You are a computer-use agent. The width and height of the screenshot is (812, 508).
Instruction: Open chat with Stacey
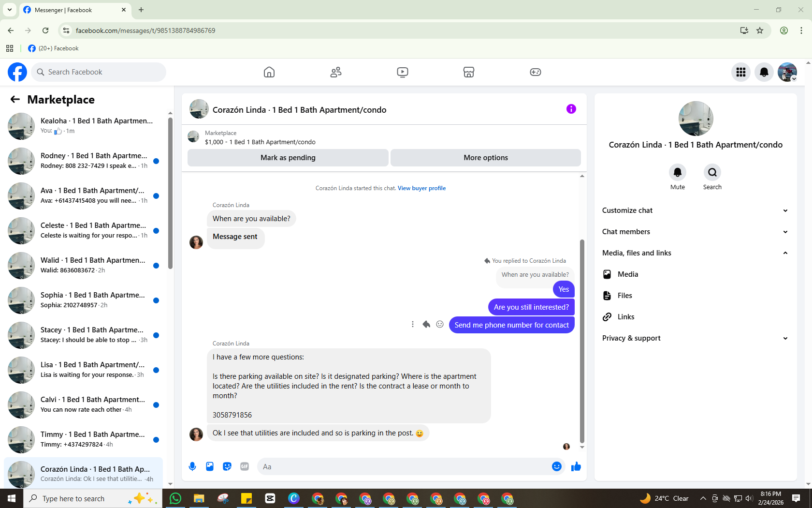(x=83, y=335)
